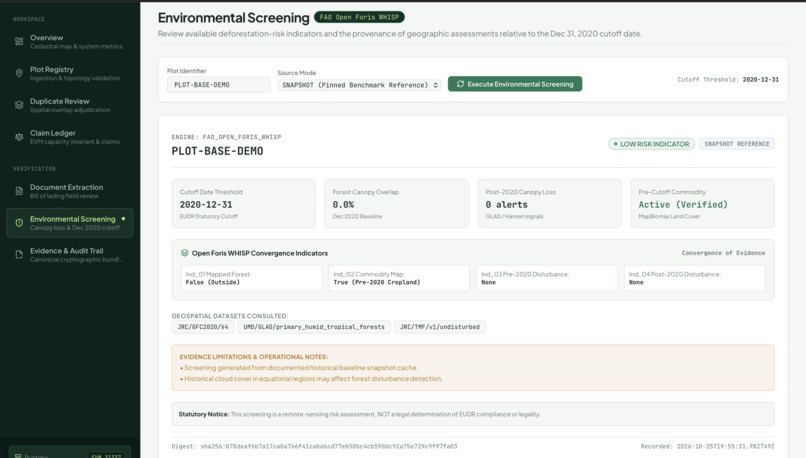The width and height of the screenshot is (806, 458).
Task: Select the baseline snapshot cache note
Action: click(299, 368)
